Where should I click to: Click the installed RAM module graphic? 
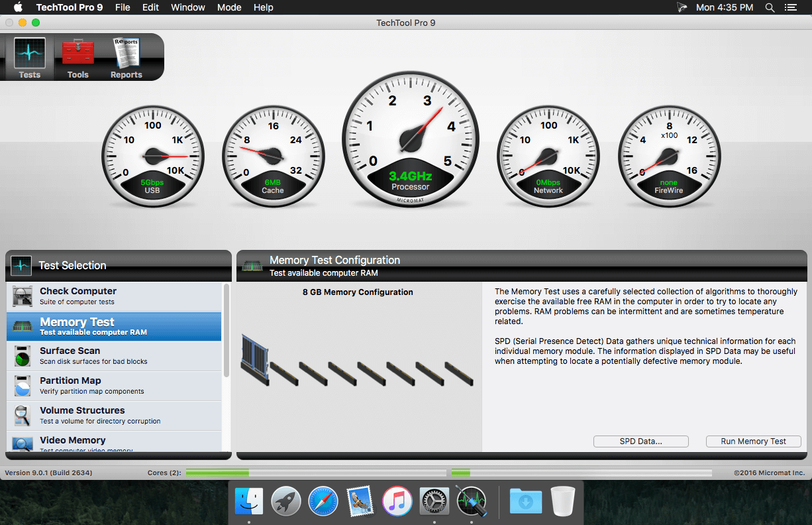tap(255, 361)
